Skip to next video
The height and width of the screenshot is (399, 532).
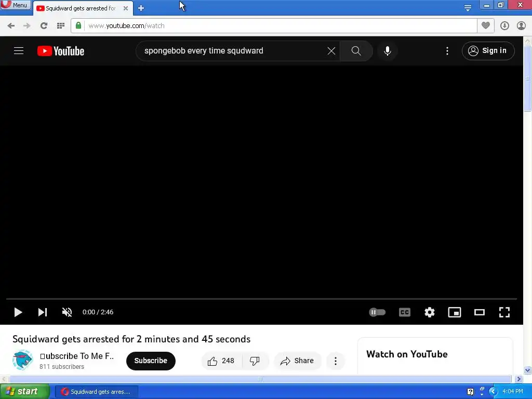[x=43, y=312]
